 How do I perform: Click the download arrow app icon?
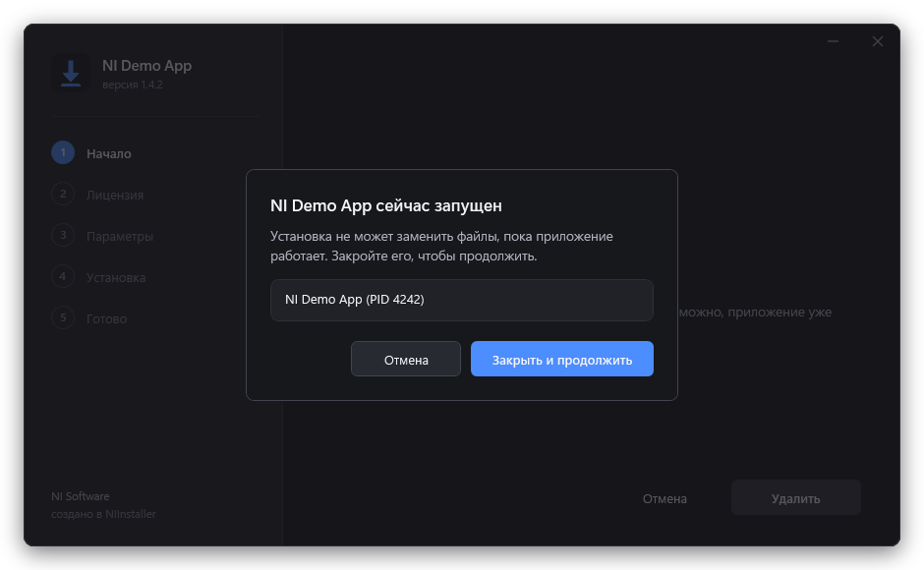tap(71, 74)
